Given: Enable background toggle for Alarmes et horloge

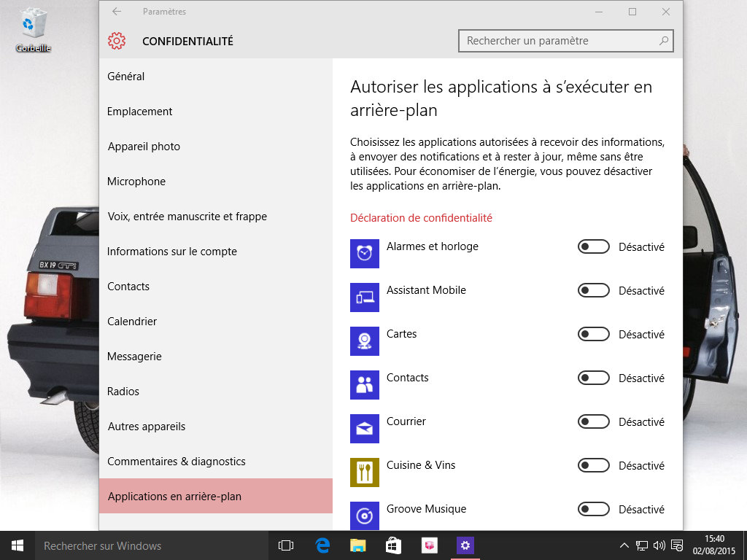Looking at the screenshot, I should coord(593,247).
